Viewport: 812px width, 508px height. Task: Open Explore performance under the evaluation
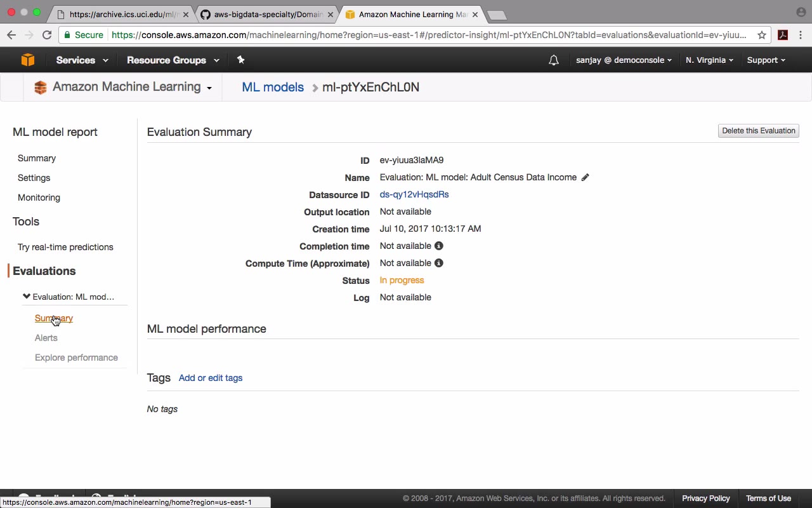click(76, 358)
